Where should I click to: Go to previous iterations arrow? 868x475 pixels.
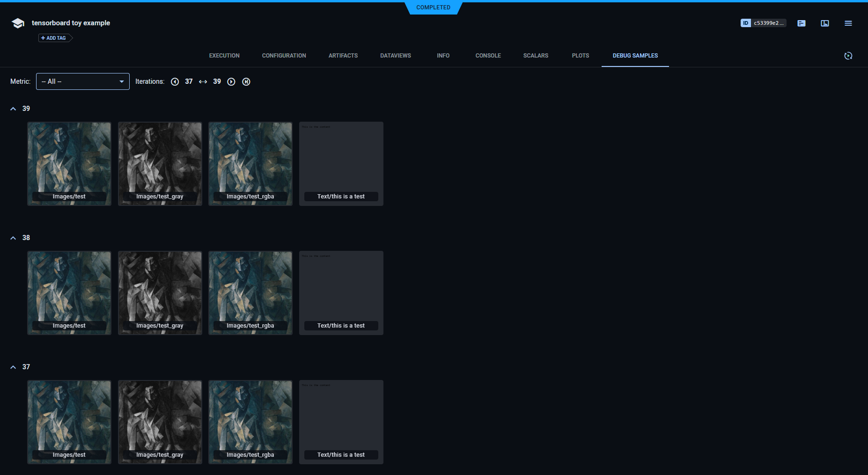point(175,82)
